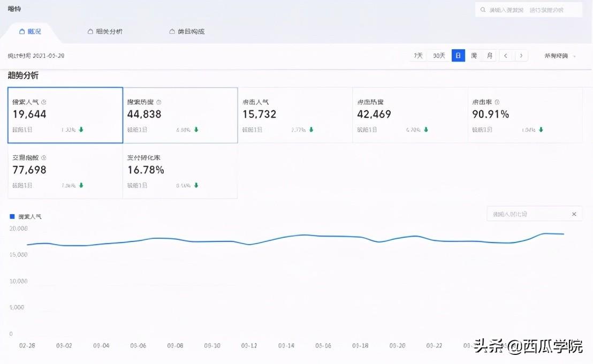Click the magnifier icon in the top search box
This screenshot has width=593, height=364.
483,10
